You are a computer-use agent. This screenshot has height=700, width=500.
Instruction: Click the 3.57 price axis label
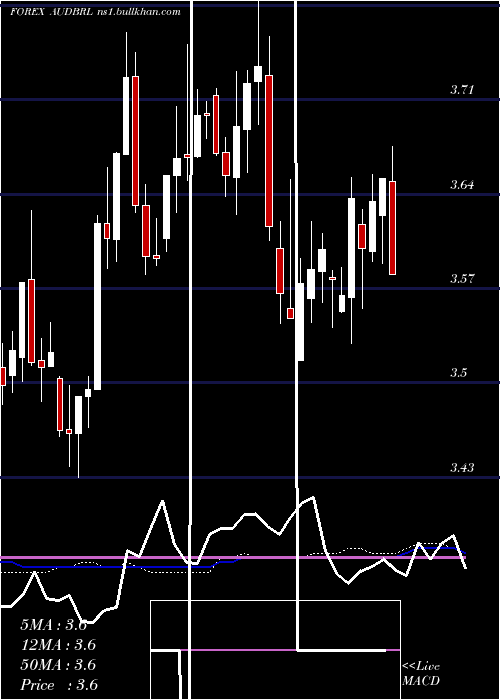(x=462, y=279)
